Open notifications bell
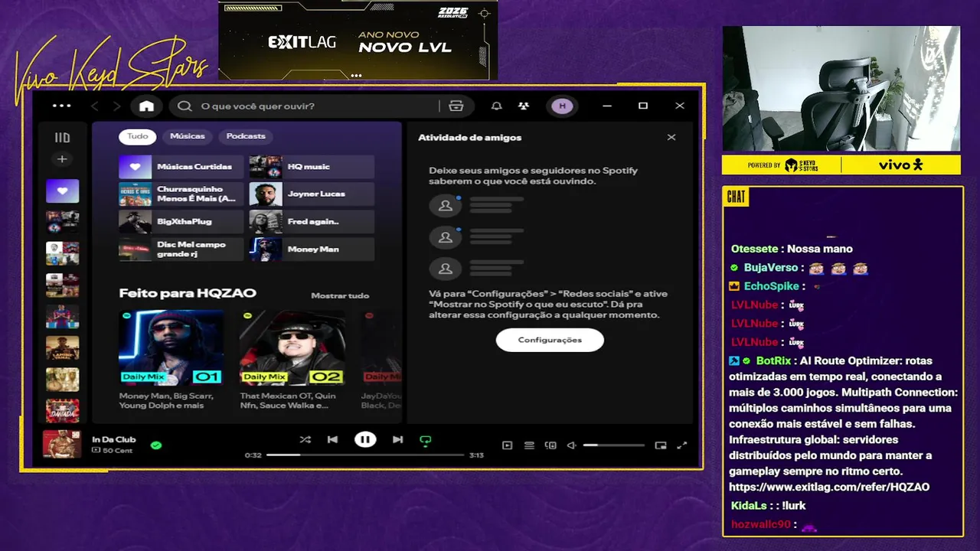The width and height of the screenshot is (980, 551). tap(497, 106)
